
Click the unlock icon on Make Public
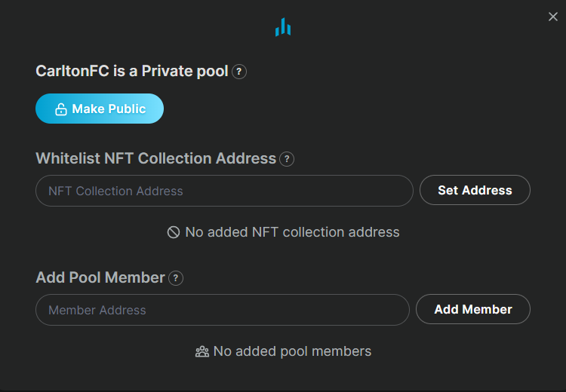pyautogui.click(x=61, y=109)
